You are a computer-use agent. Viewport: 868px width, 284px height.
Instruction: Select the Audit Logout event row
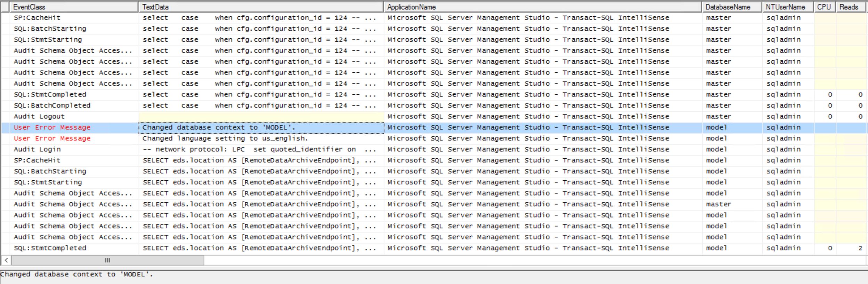434,117
